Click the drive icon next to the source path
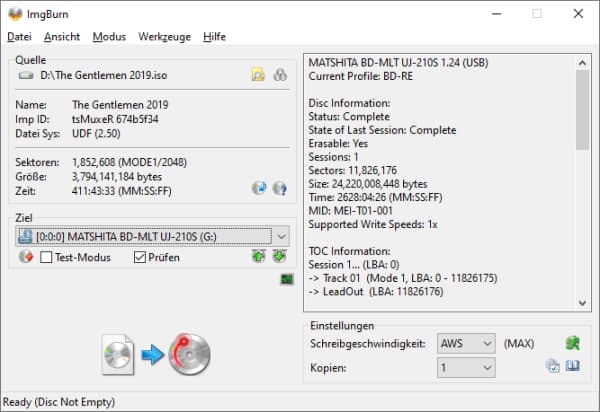 pyautogui.click(x=26, y=75)
